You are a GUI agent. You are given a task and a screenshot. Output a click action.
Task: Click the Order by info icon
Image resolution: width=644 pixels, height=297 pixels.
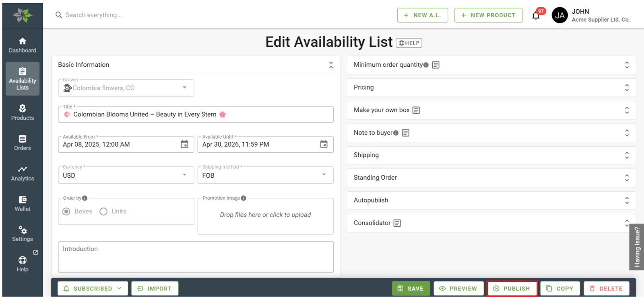85,198
